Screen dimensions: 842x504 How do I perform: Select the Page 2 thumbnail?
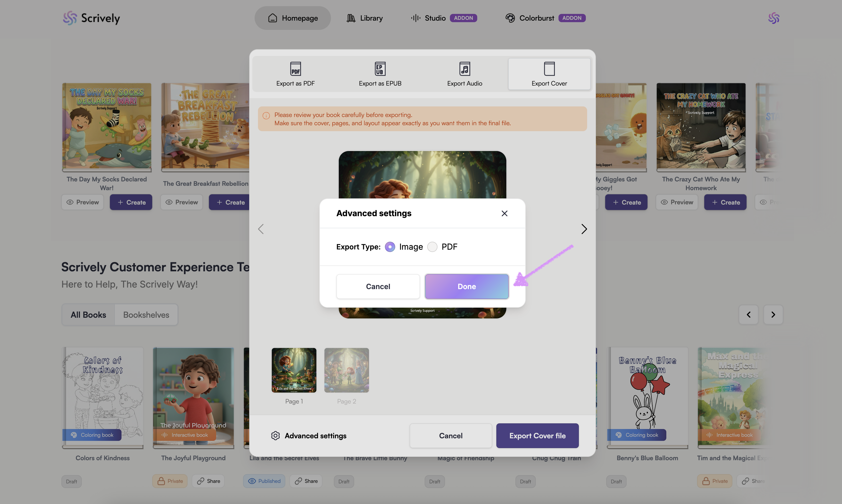tap(346, 370)
